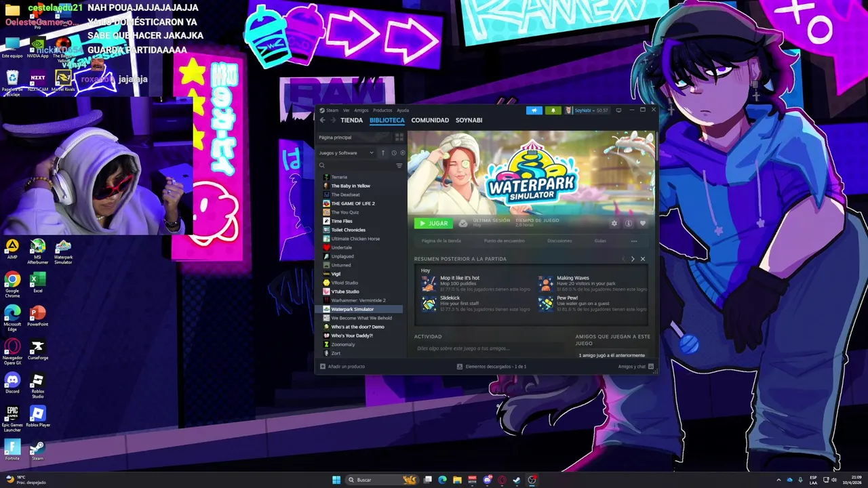Viewport: 868px width, 488px height.
Task: Click Pew Pew! achievement icon
Action: [546, 303]
